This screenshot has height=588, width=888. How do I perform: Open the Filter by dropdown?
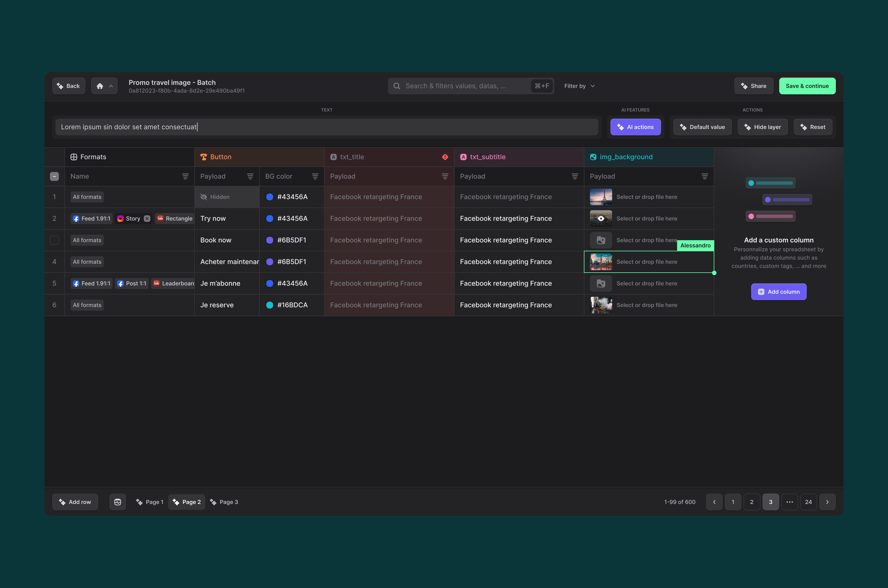(x=579, y=86)
